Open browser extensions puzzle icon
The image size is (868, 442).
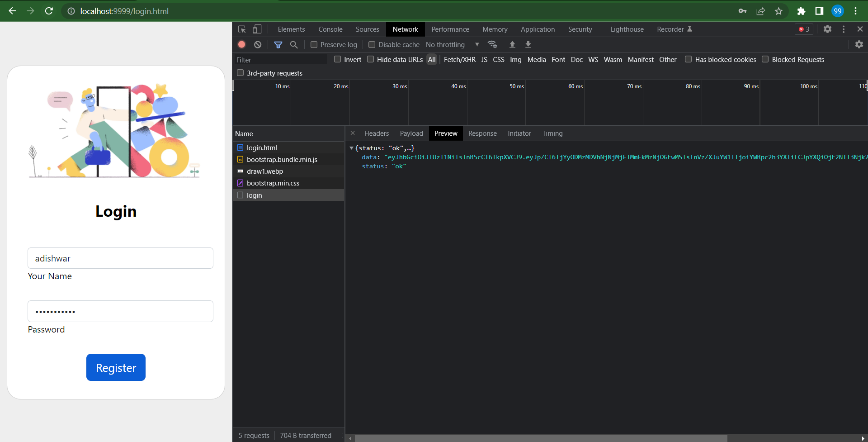[801, 11]
